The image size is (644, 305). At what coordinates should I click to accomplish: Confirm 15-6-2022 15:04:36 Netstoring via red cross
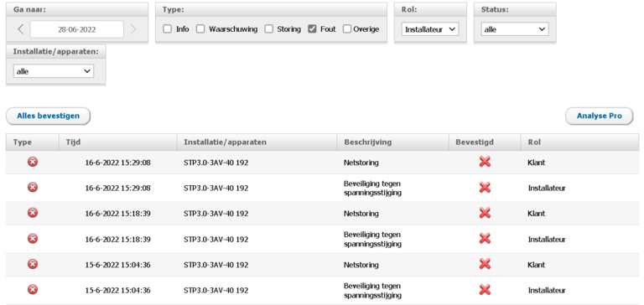(485, 264)
